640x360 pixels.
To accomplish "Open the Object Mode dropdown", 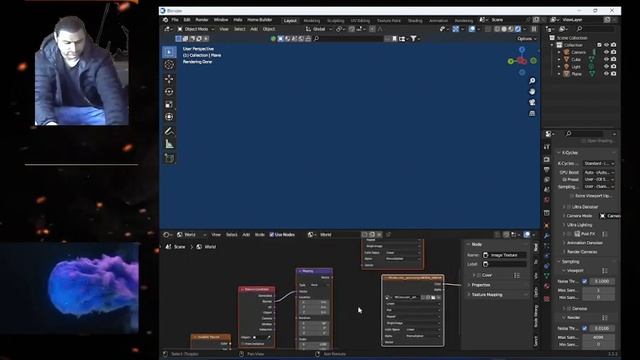I will click(196, 29).
